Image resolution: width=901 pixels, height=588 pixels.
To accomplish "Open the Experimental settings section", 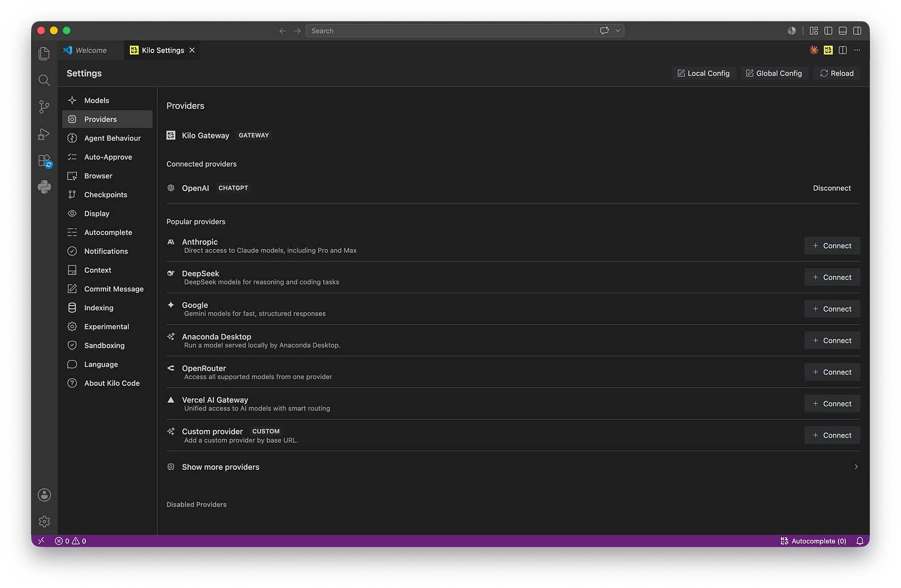I will point(107,326).
